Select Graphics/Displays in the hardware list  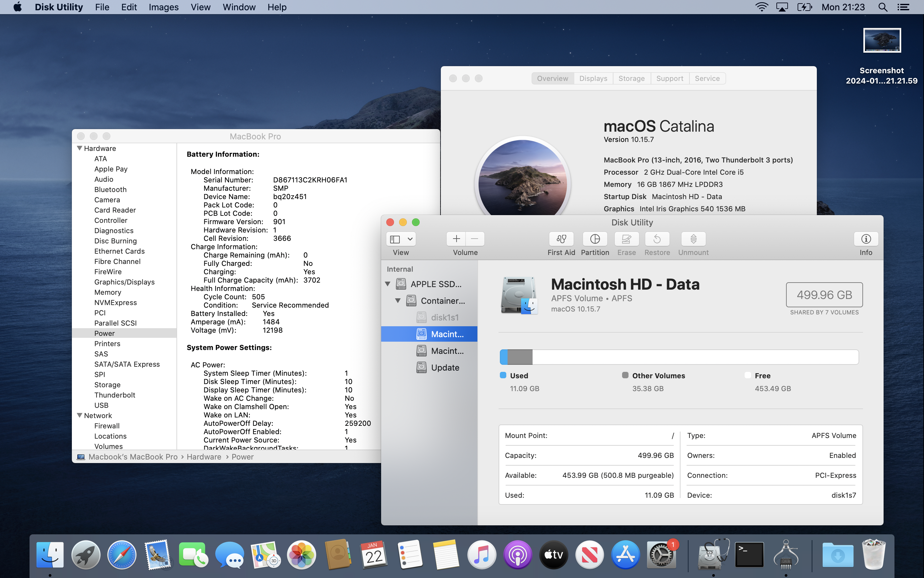[124, 282]
